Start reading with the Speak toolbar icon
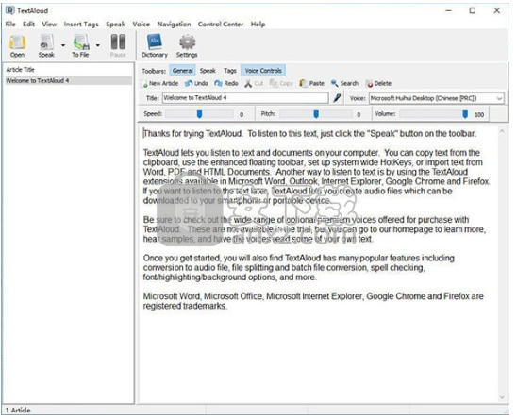 pos(46,45)
